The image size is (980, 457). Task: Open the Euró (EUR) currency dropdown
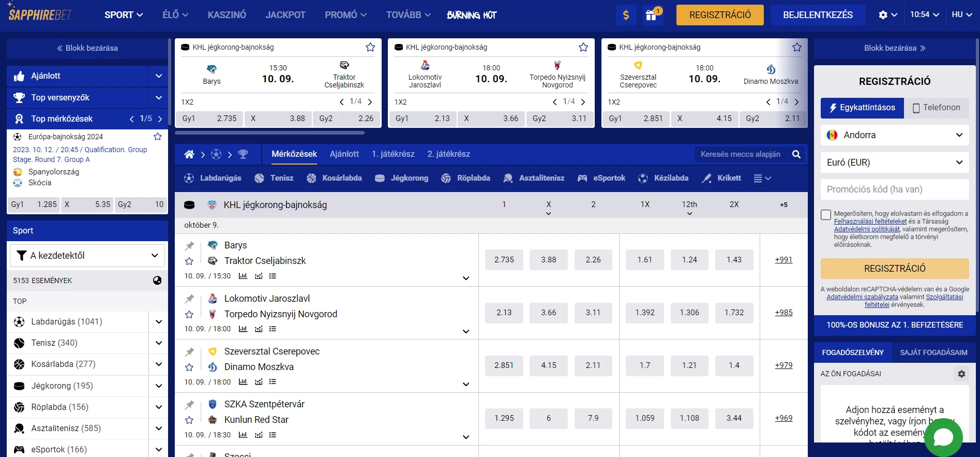tap(895, 163)
